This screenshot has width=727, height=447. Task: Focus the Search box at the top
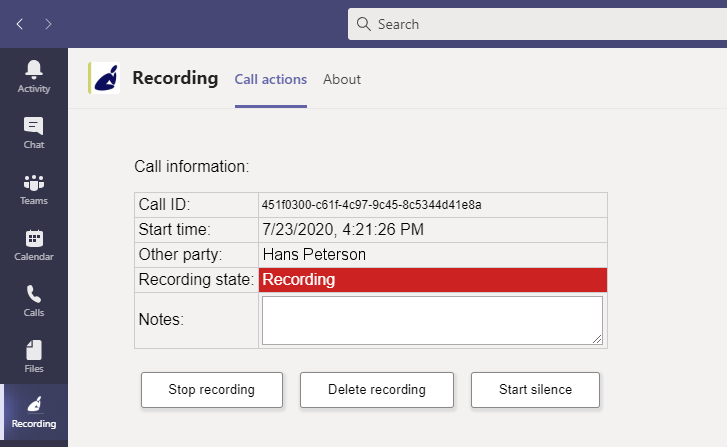pyautogui.click(x=537, y=24)
